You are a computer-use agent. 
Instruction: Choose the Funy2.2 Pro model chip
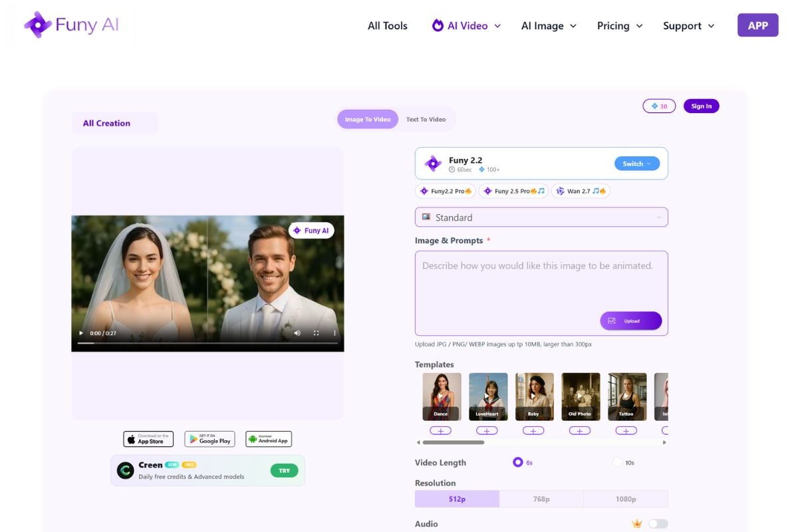pos(446,192)
